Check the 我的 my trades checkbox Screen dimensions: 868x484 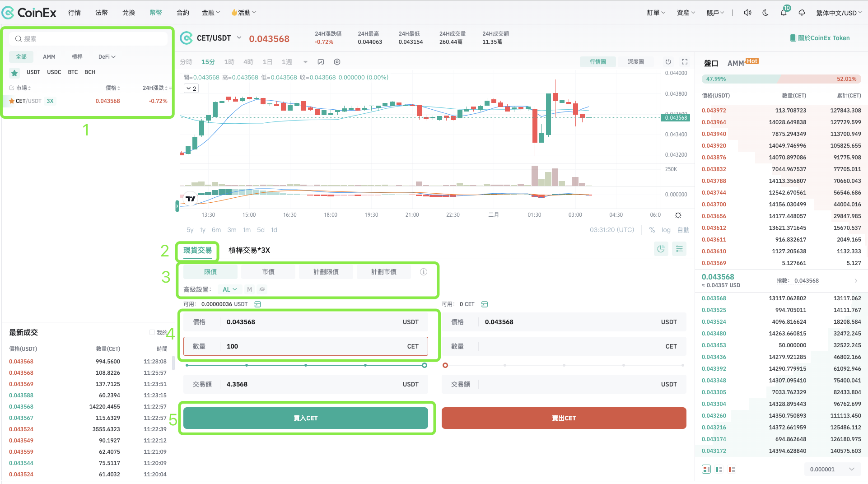152,332
